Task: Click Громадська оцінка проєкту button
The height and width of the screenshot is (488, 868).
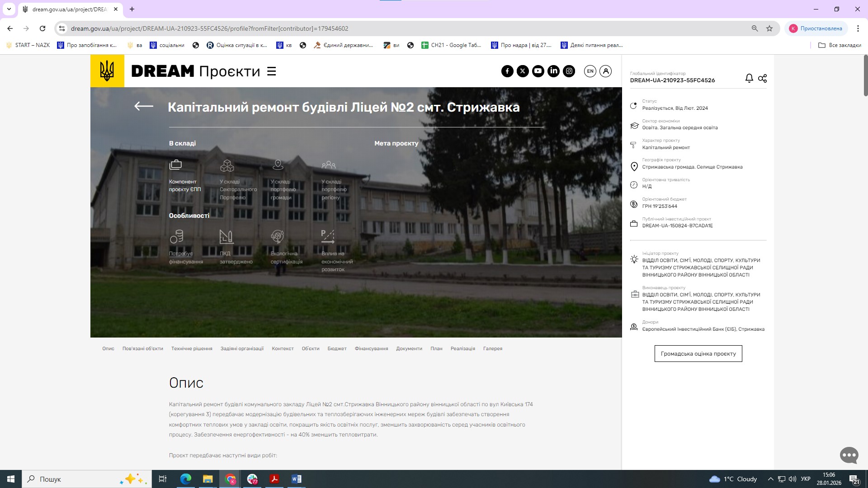Action: (698, 354)
